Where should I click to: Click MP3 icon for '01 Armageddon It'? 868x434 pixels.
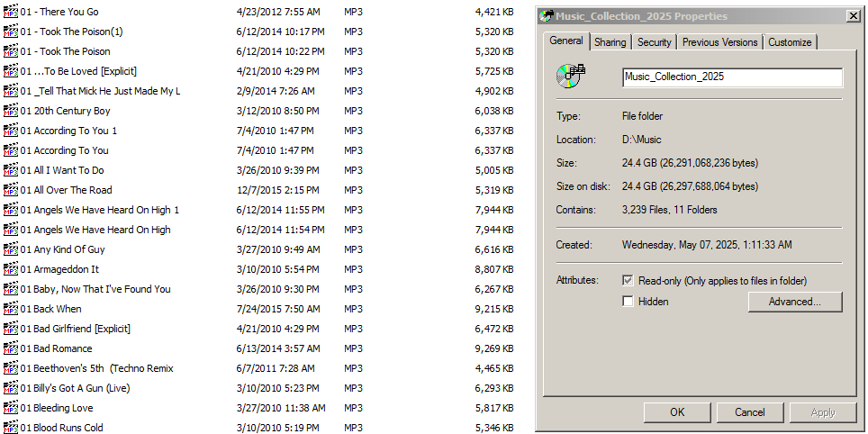[11, 269]
